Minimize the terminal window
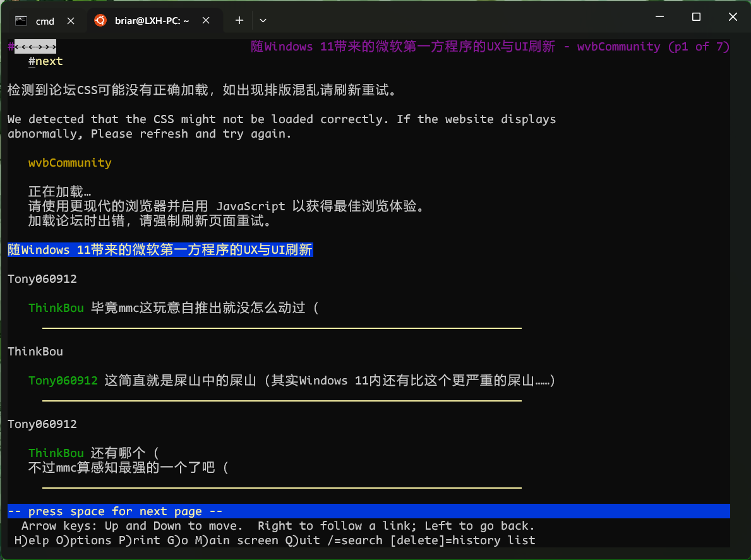The width and height of the screenshot is (751, 560). 659,17
